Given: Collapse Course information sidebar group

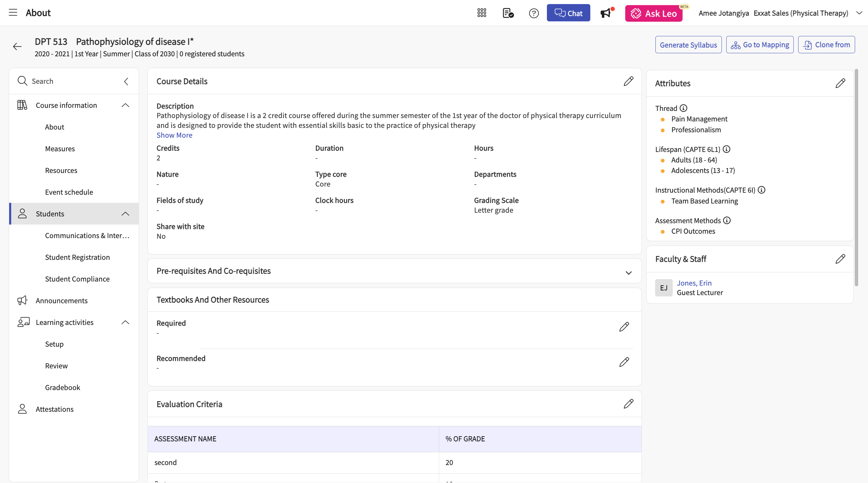Looking at the screenshot, I should click(x=125, y=105).
